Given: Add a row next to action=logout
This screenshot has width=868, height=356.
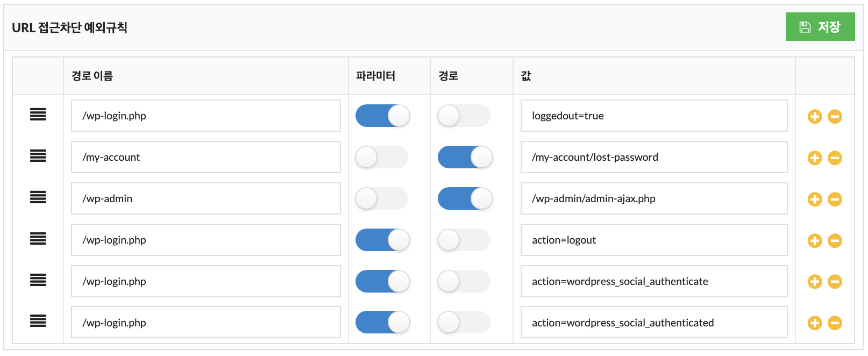Looking at the screenshot, I should click(x=815, y=240).
